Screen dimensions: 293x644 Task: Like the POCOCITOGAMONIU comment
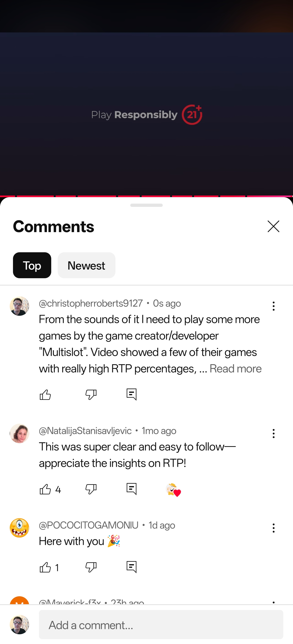pos(45,567)
